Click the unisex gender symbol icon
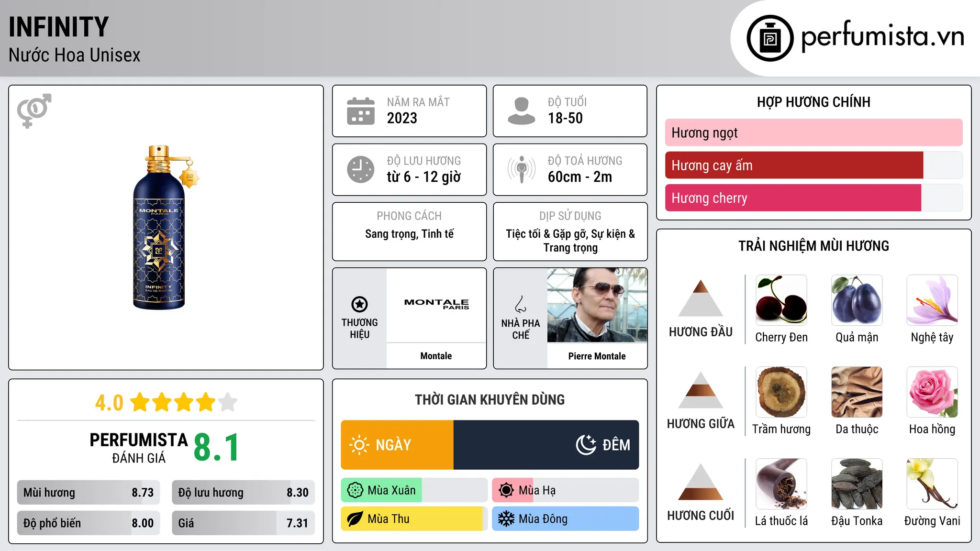Viewport: 980px width, 551px height. [x=34, y=110]
